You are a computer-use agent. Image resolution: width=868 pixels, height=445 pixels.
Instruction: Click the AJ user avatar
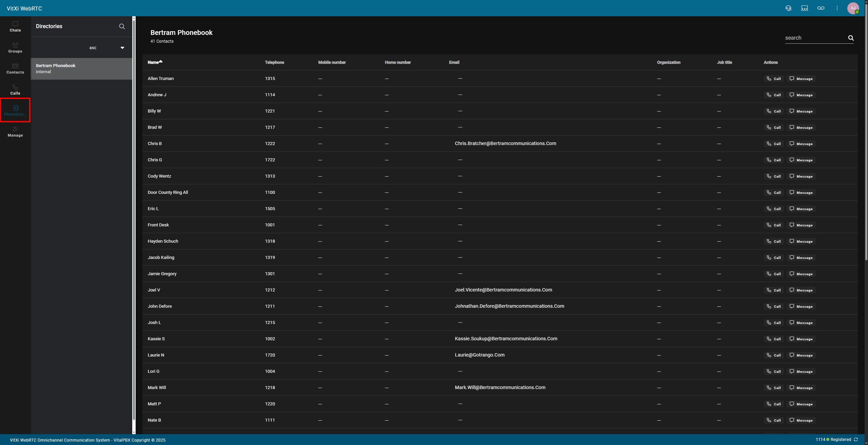click(853, 8)
